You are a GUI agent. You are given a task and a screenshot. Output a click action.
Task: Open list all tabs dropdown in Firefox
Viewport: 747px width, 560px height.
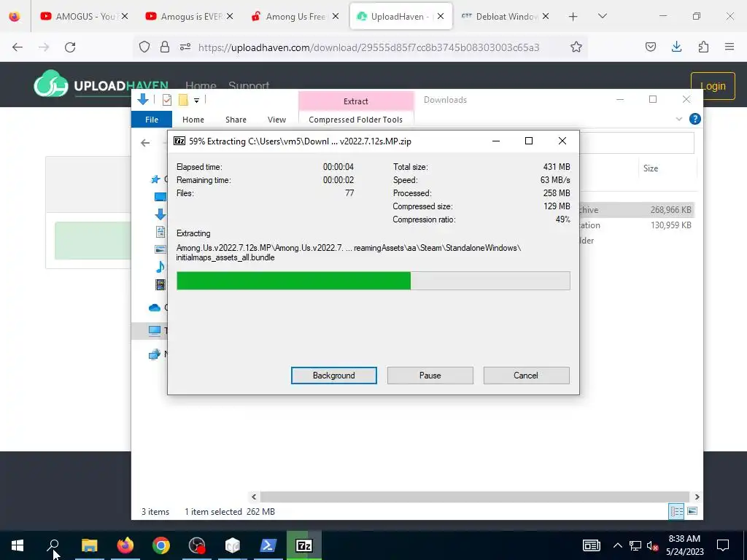tap(602, 16)
